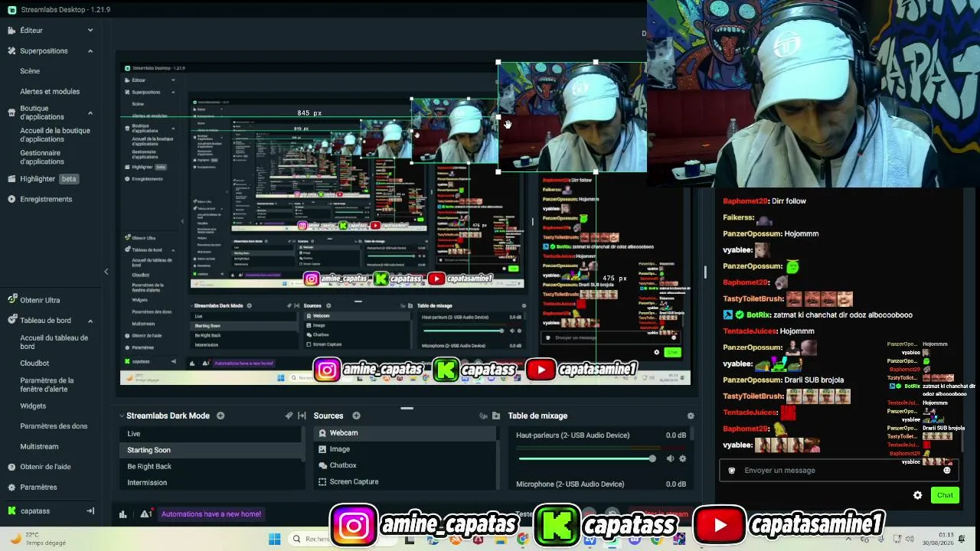Image resolution: width=980 pixels, height=551 pixels.
Task: Expand the Éditeur sidebar section
Action: tap(90, 30)
